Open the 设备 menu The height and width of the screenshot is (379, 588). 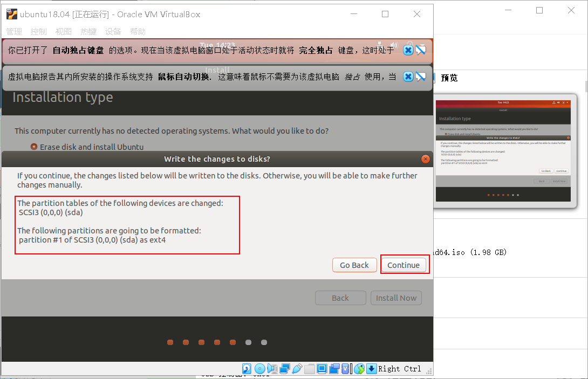point(113,31)
